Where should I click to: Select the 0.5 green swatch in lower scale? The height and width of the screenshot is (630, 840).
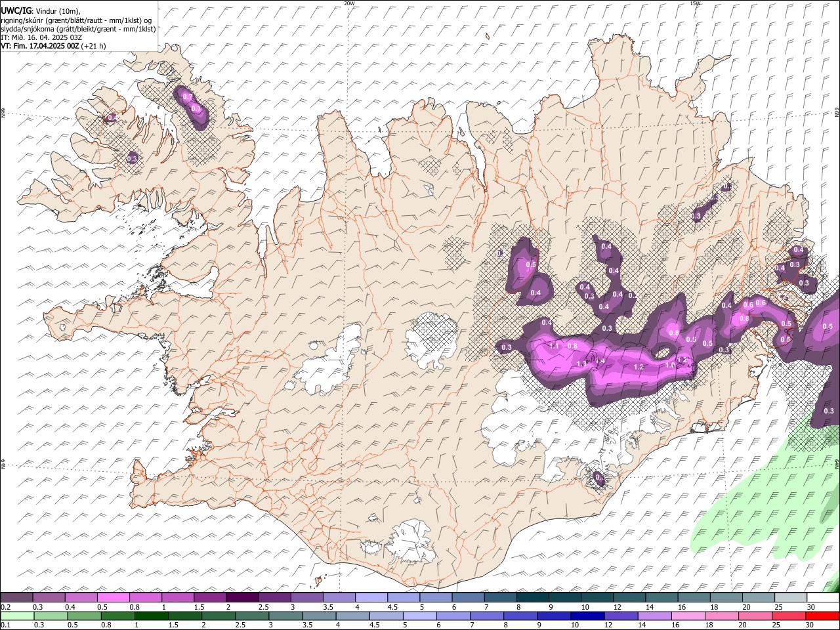pyautogui.click(x=84, y=616)
